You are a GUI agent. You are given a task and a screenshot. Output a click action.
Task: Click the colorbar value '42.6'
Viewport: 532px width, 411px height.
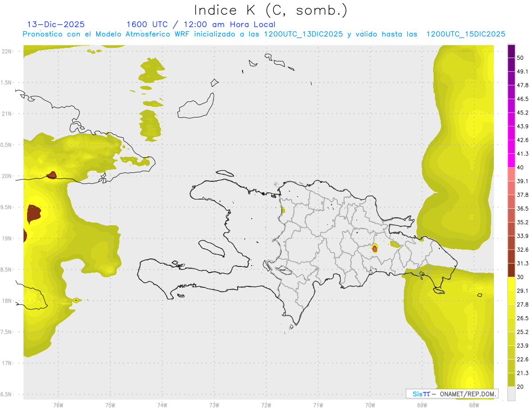[x=523, y=140]
